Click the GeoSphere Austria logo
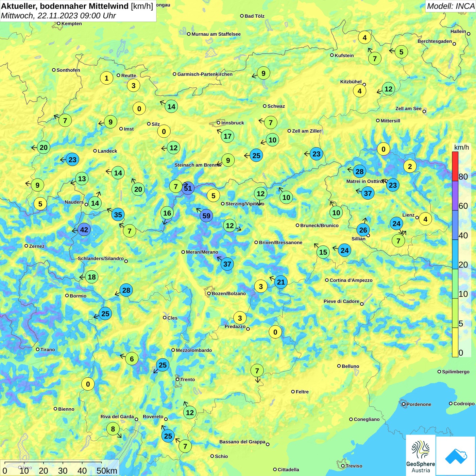 point(421,455)
